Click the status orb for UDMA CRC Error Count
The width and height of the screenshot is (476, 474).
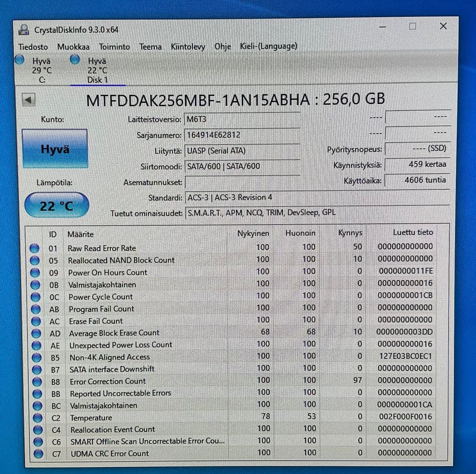pos(39,454)
